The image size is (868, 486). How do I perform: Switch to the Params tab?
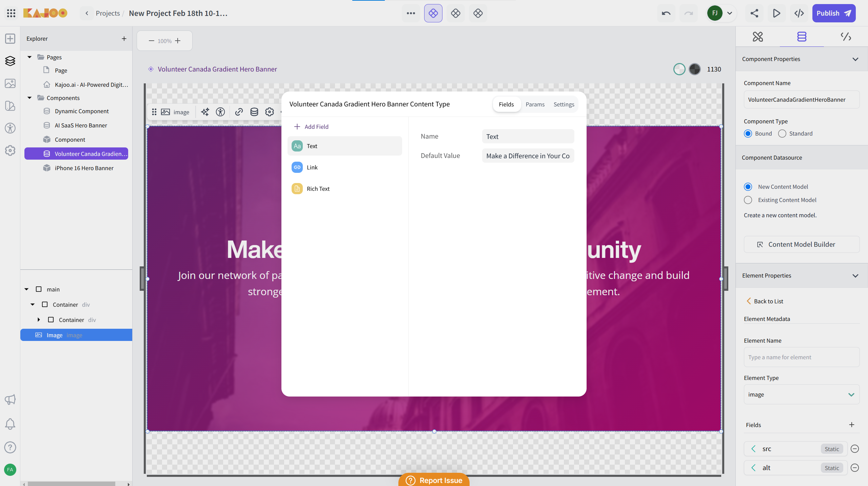pos(535,104)
